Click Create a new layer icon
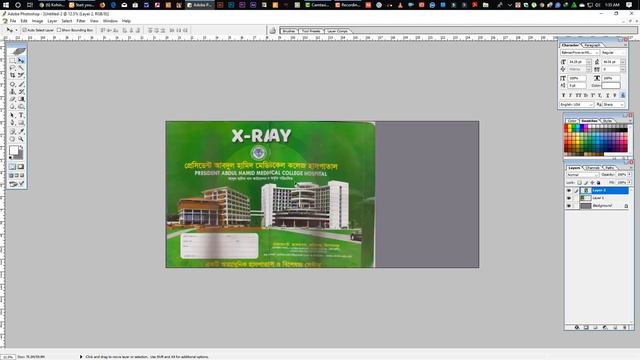Screen dimensions: 640x360 615,327
